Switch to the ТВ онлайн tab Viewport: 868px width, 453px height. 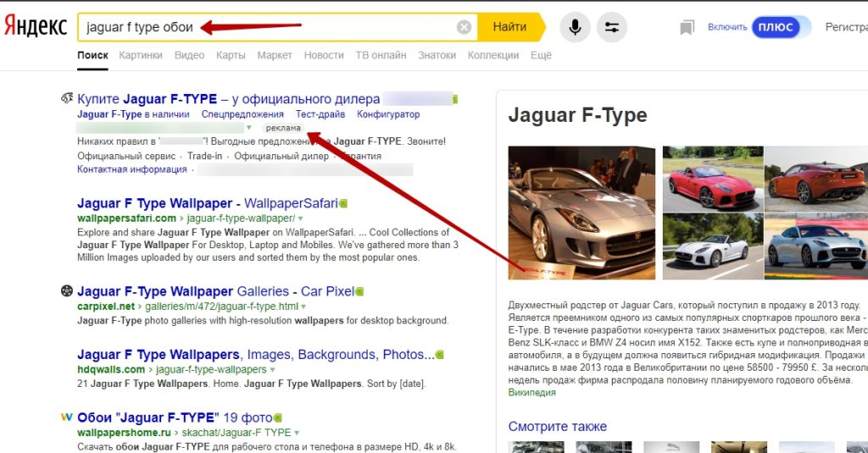pos(381,55)
